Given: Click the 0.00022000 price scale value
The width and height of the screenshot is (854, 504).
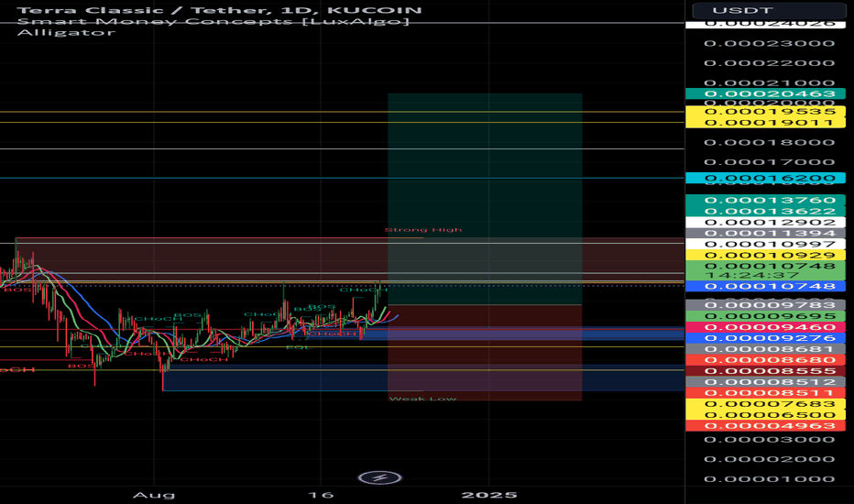Looking at the screenshot, I should point(769,62).
